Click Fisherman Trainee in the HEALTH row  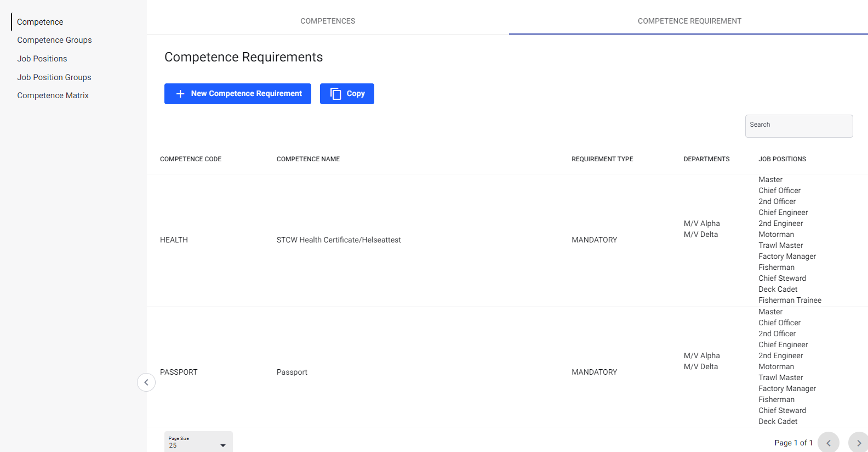790,300
